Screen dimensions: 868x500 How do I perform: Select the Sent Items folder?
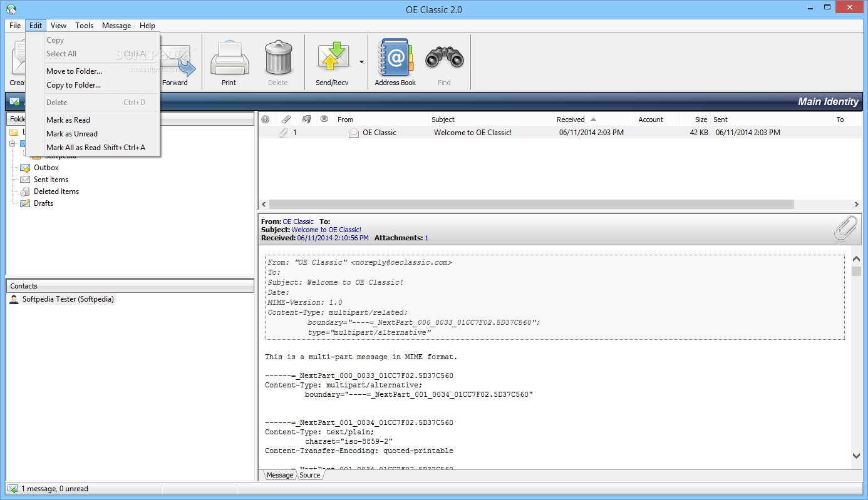[51, 180]
